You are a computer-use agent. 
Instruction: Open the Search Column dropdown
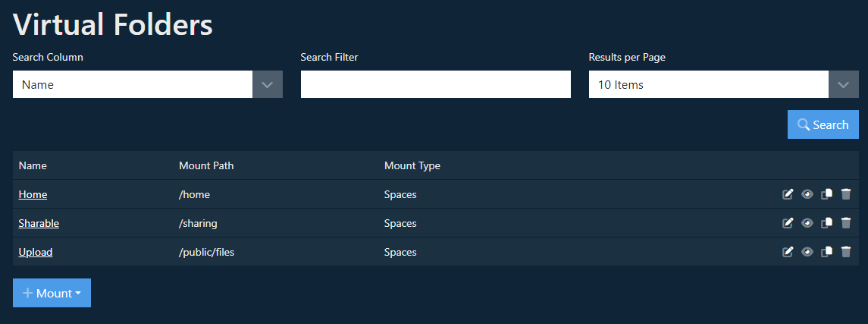[148, 84]
